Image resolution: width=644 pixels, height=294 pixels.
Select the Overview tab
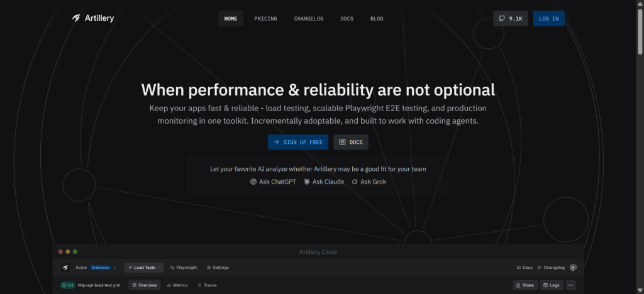pos(145,285)
